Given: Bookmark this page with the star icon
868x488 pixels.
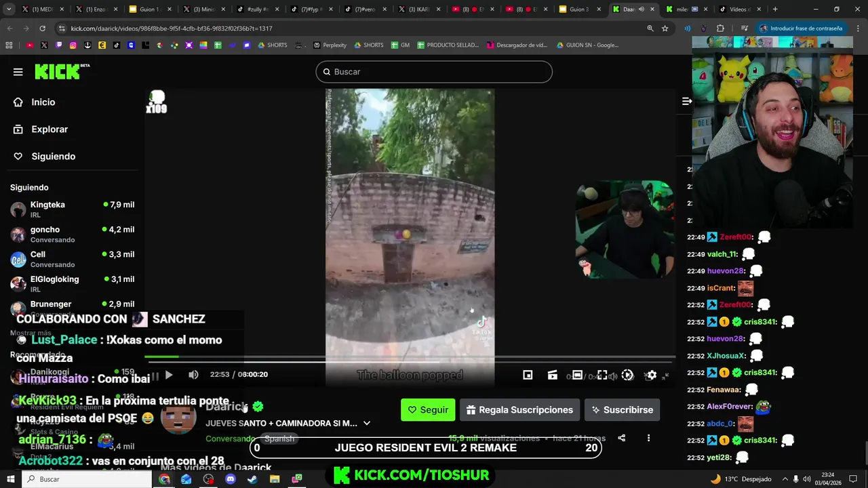Looking at the screenshot, I should [665, 28].
